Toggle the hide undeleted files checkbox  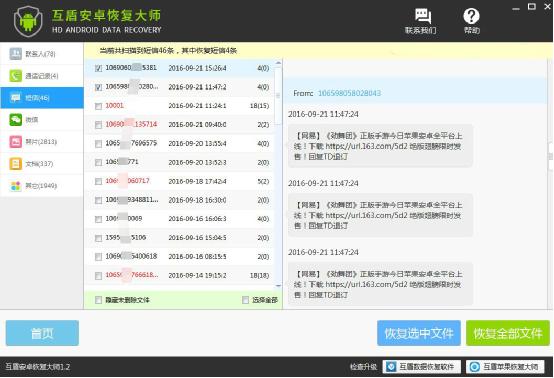[99, 300]
